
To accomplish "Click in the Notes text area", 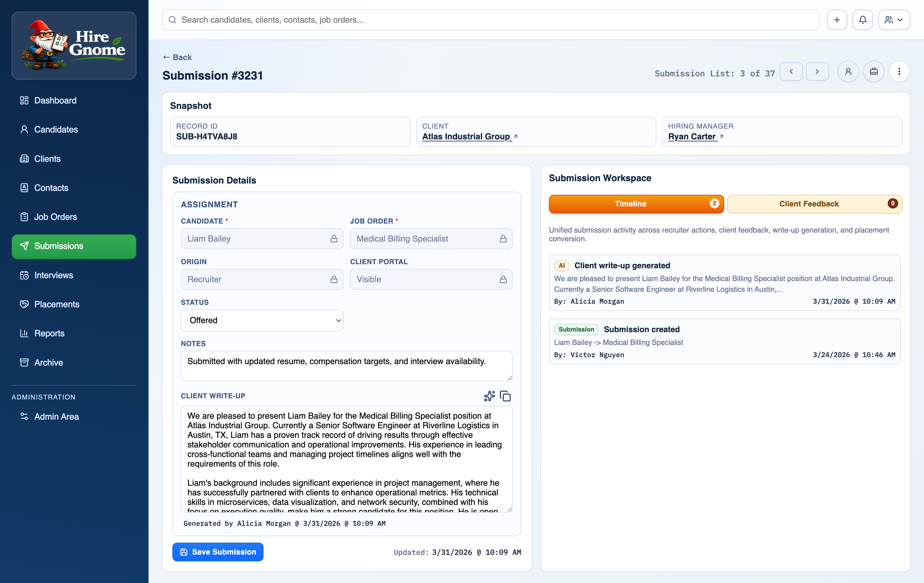I will (x=346, y=365).
